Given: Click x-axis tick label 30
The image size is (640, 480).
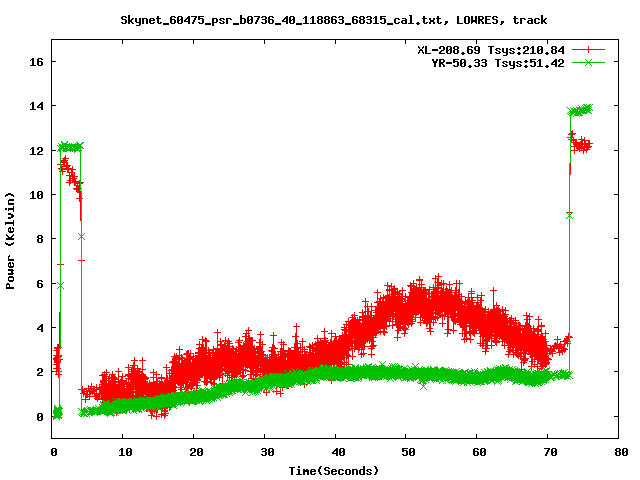Looking at the screenshot, I should pos(267,452).
